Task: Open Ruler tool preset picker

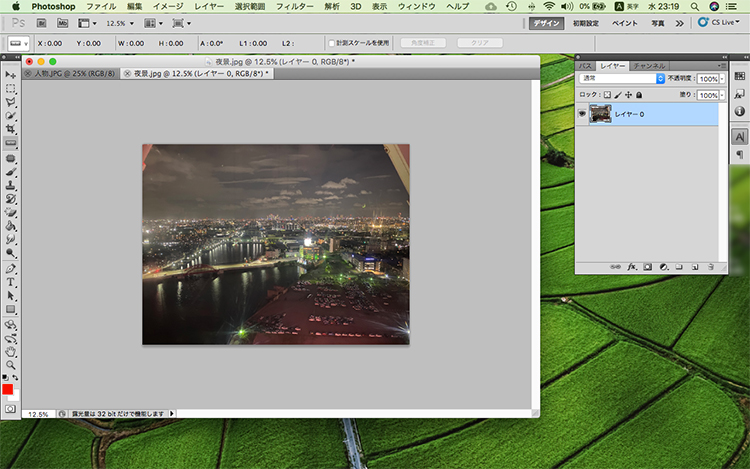Action: coord(19,44)
